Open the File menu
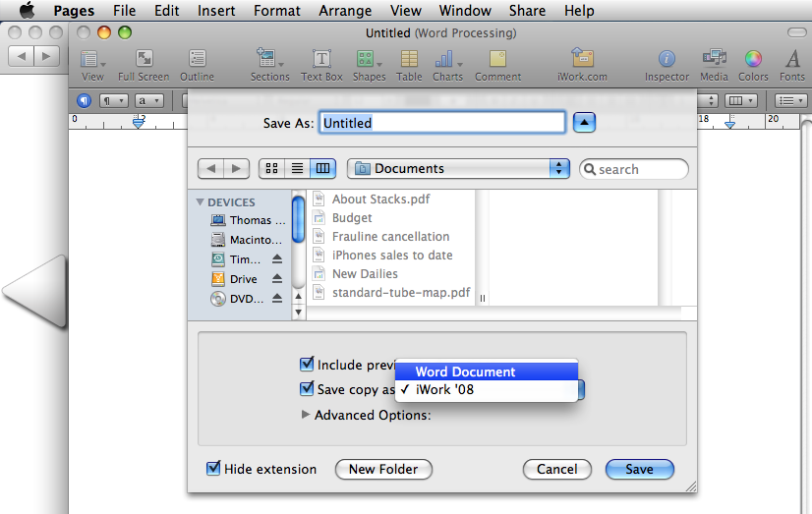 (x=124, y=11)
